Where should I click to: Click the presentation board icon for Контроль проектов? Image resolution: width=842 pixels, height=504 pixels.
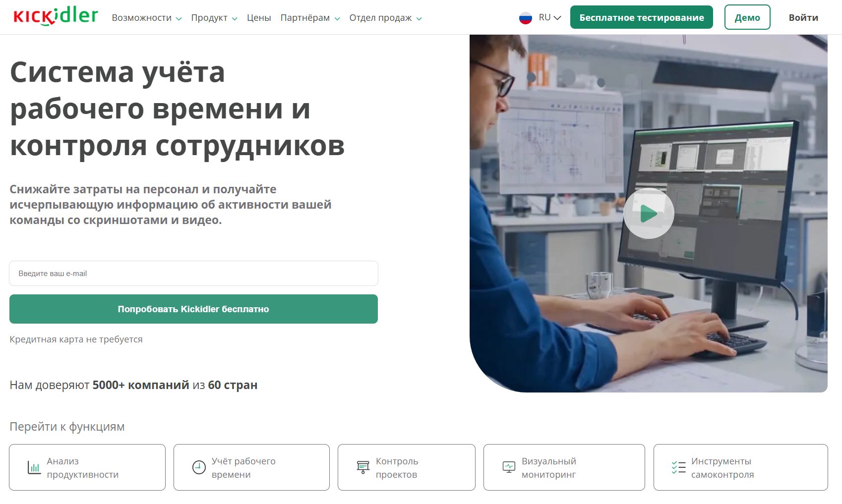tap(363, 467)
